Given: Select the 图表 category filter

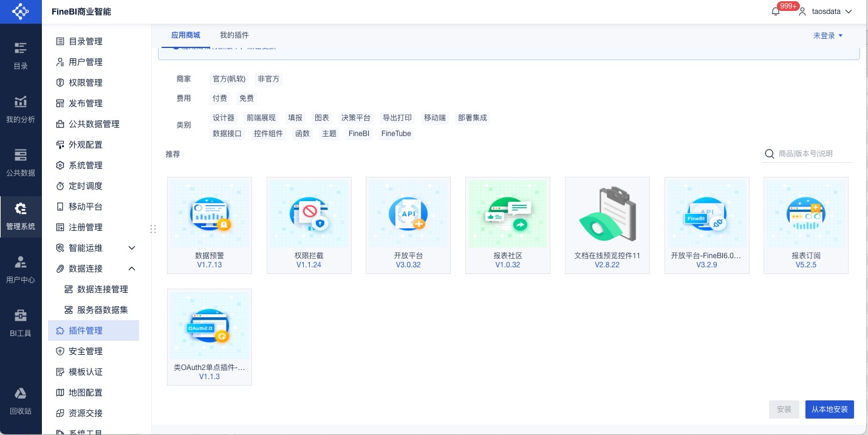Looking at the screenshot, I should click(321, 118).
